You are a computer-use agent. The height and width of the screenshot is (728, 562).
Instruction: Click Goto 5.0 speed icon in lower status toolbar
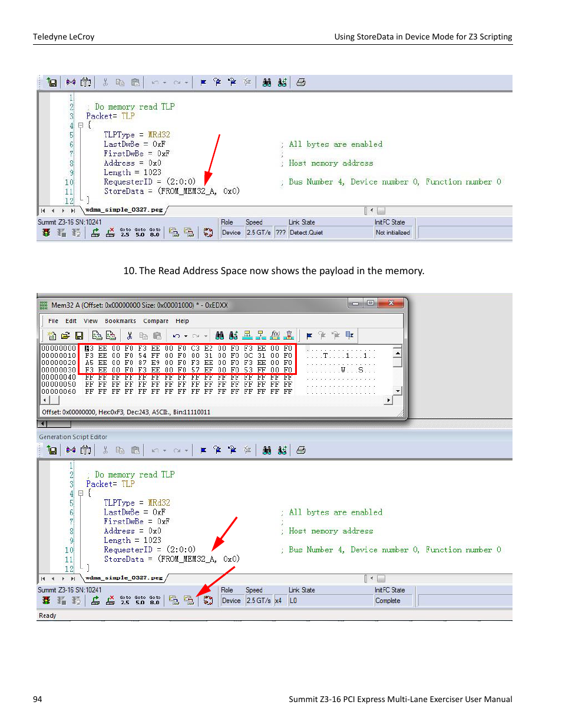(x=140, y=600)
